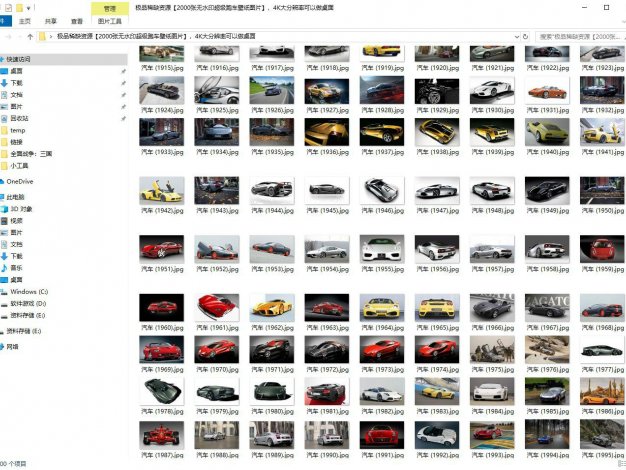Open the 全面战争：三国 folder shortcut
The image size is (626, 470).
[31, 153]
